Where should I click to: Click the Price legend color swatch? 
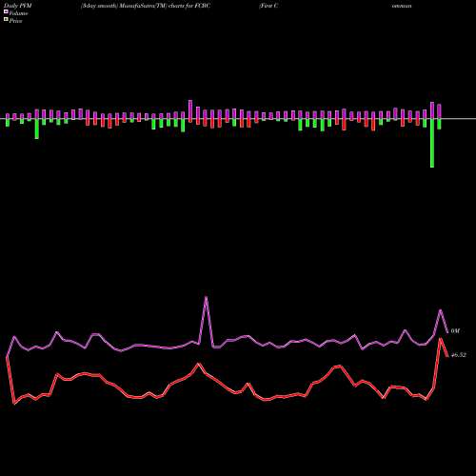6,20
